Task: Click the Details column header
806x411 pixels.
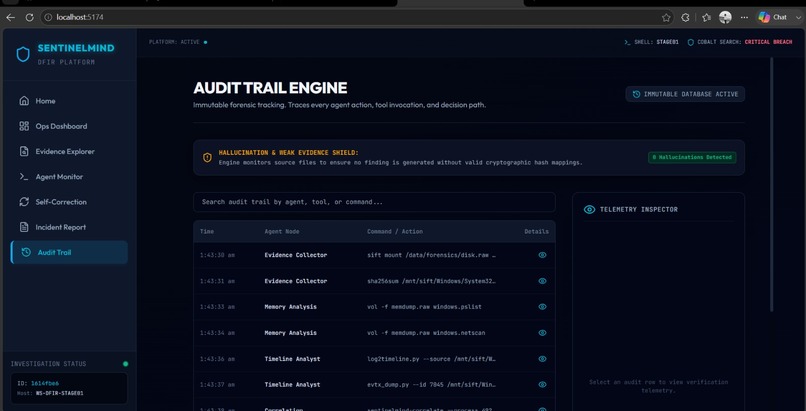Action: point(536,232)
